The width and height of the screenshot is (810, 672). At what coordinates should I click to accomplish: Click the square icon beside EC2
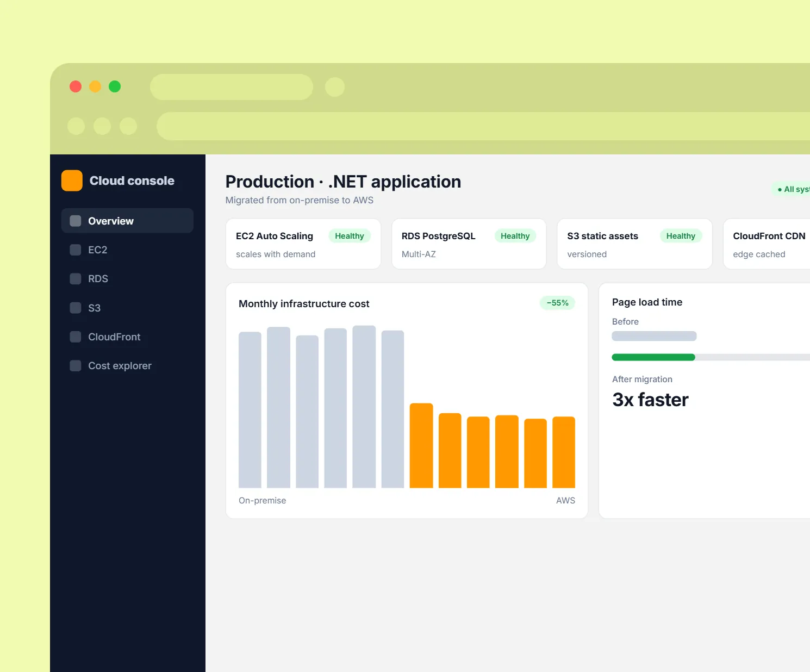[x=76, y=250]
